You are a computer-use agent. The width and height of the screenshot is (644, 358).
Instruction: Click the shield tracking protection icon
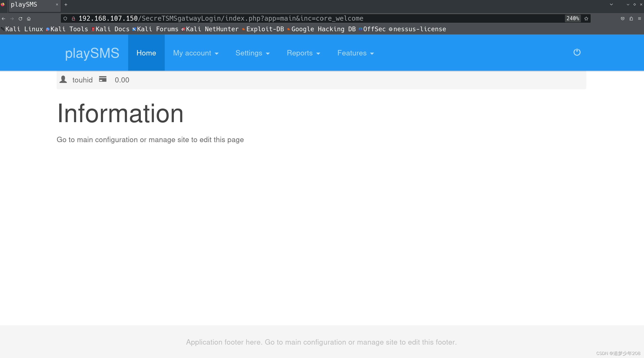[x=65, y=19]
